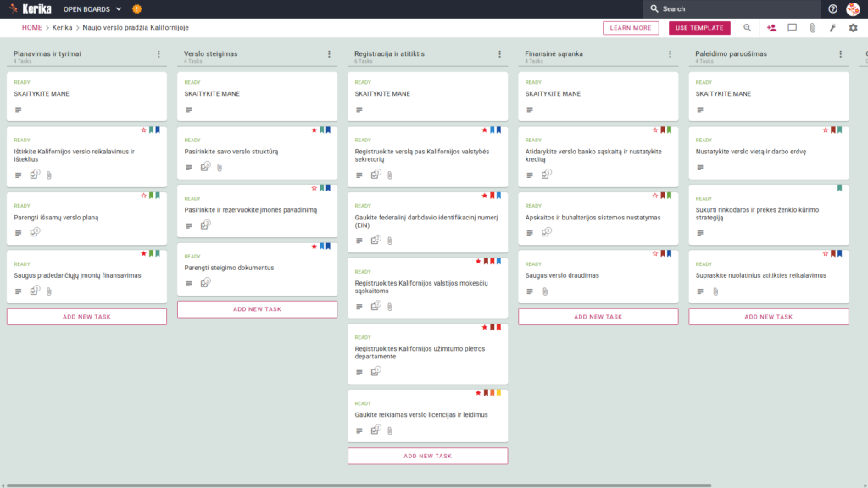
Task: Toggle star on 'Saugus verslo draudimas' card
Action: (655, 253)
